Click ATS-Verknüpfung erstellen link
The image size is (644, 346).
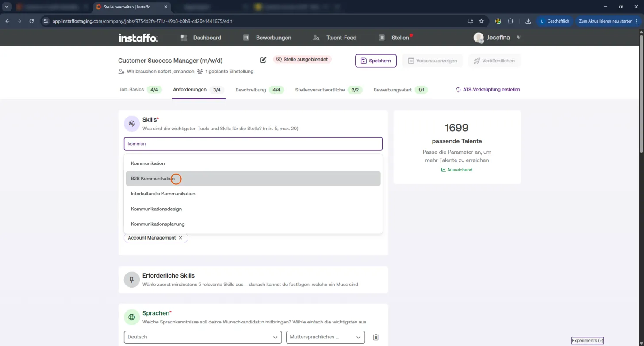(488, 90)
